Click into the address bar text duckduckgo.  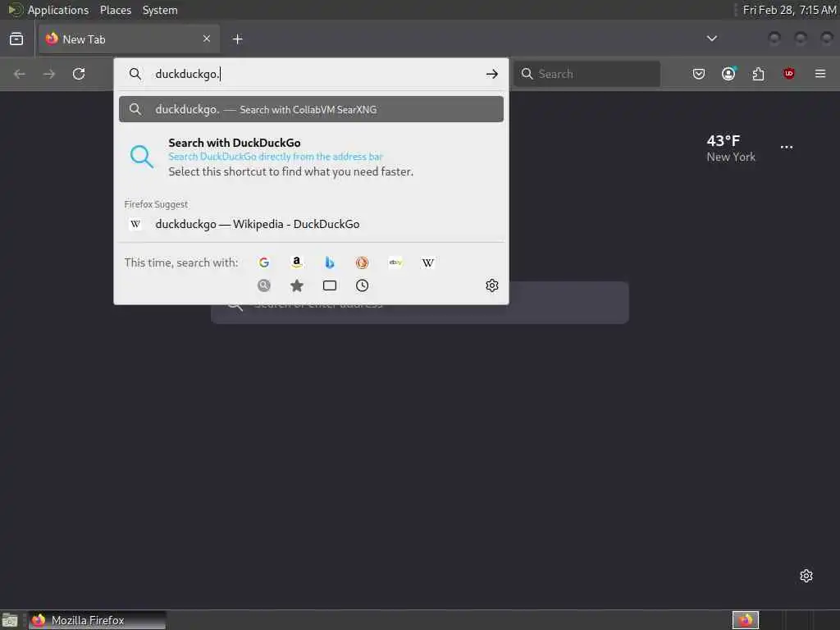tap(187, 74)
